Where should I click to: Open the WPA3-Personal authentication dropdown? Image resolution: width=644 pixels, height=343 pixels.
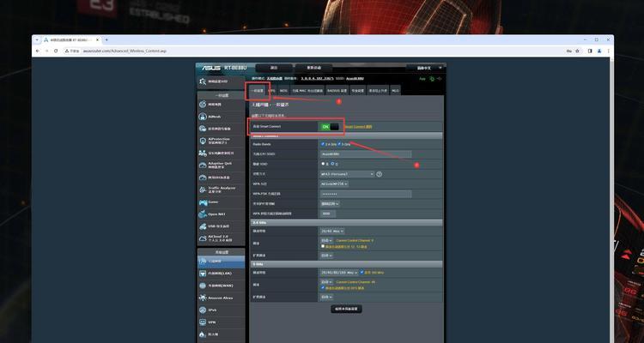[x=348, y=174]
